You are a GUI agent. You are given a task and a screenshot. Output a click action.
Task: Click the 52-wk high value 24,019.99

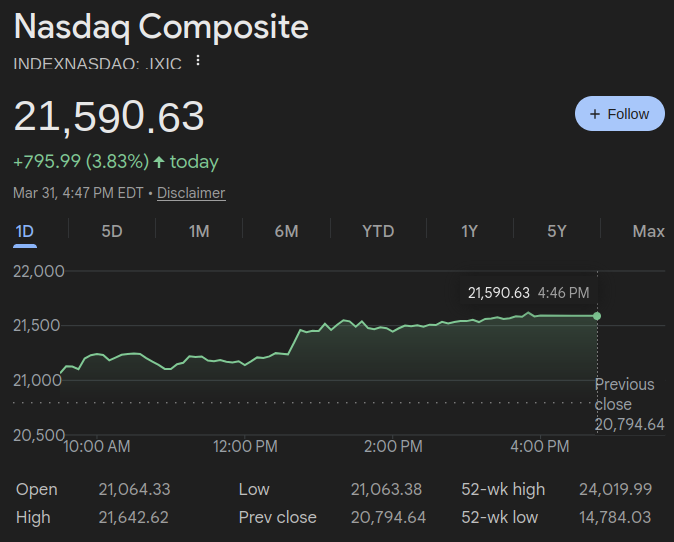coord(615,489)
